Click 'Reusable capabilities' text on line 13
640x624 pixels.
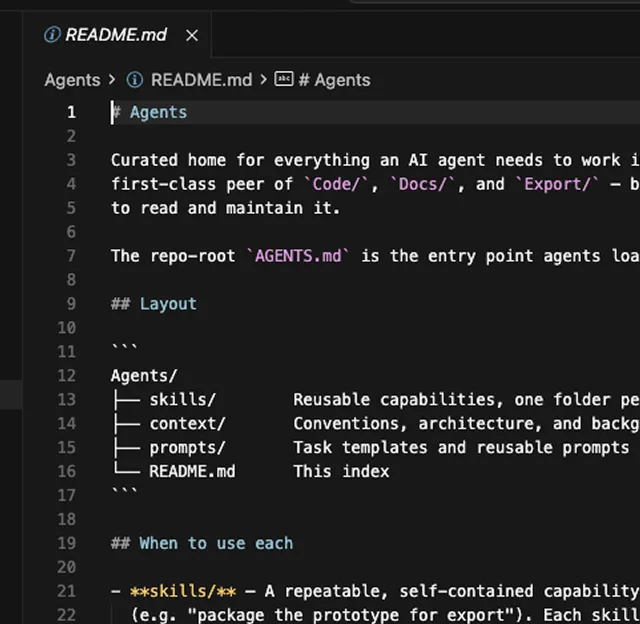(394, 400)
